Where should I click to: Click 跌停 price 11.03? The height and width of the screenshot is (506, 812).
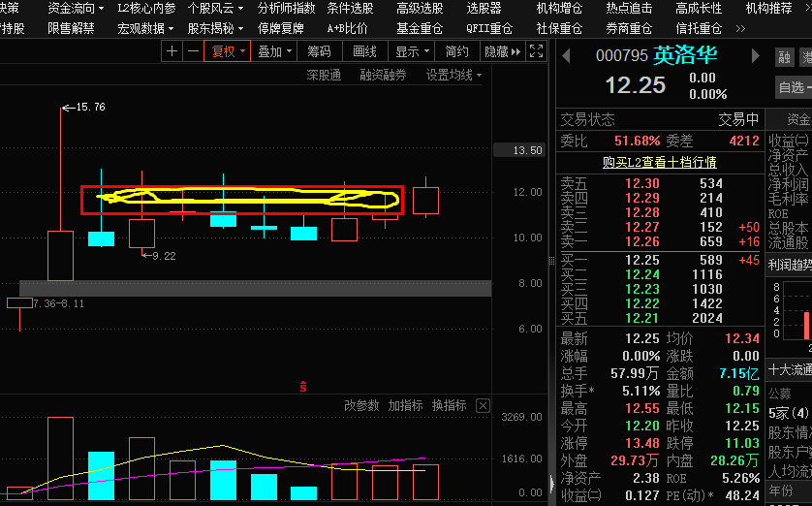tap(742, 443)
